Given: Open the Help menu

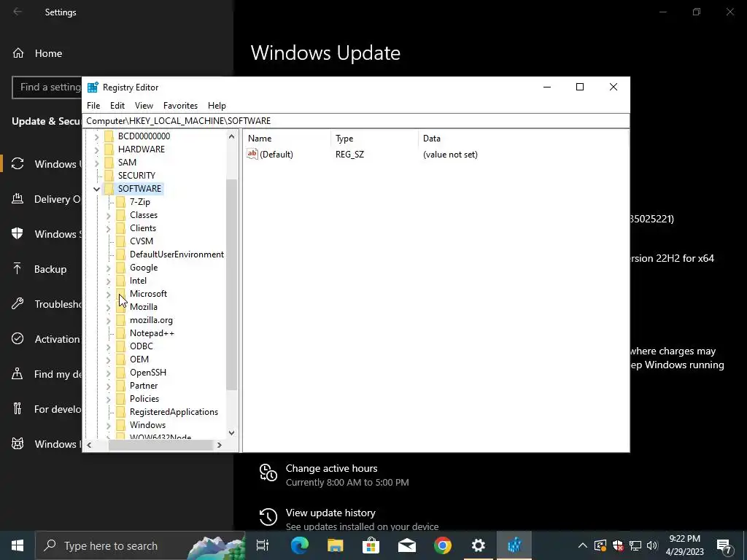Looking at the screenshot, I should point(217,106).
